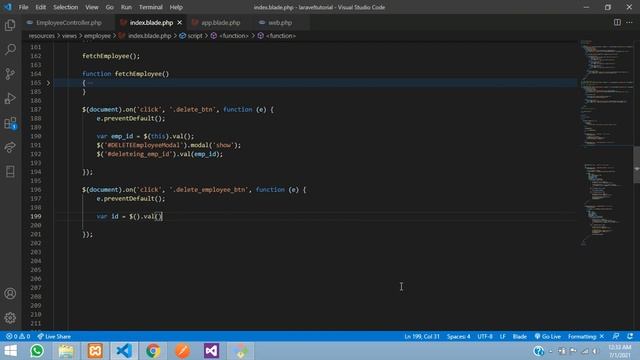Open XAMPP from the taskbar
This screenshot has width=640, height=360.
pos(95,351)
